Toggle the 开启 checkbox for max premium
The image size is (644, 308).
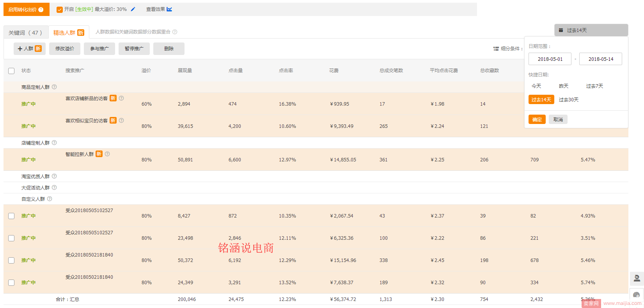coord(60,9)
